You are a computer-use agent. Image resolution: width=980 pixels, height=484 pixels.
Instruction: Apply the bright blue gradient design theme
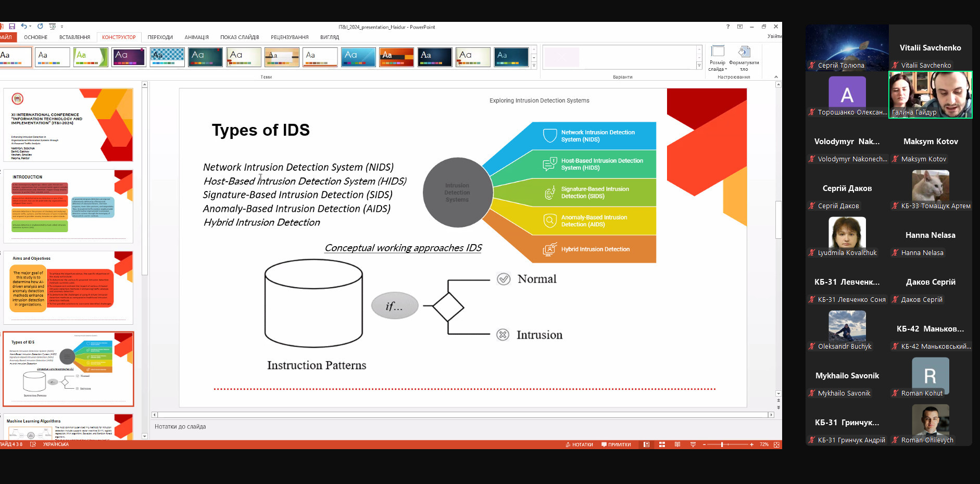click(x=358, y=57)
